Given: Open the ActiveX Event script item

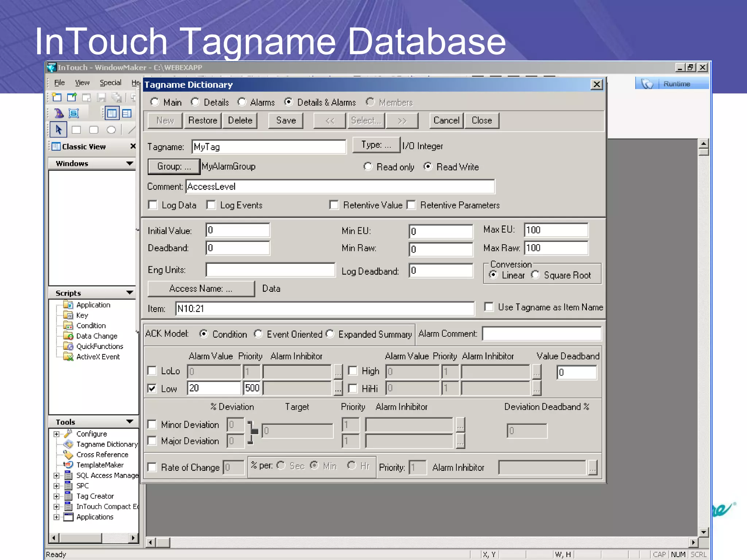Looking at the screenshot, I should click(x=98, y=357).
